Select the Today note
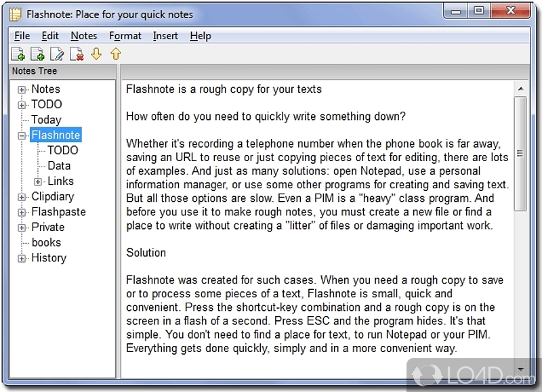Image resolution: width=542 pixels, height=392 pixels. tap(46, 120)
